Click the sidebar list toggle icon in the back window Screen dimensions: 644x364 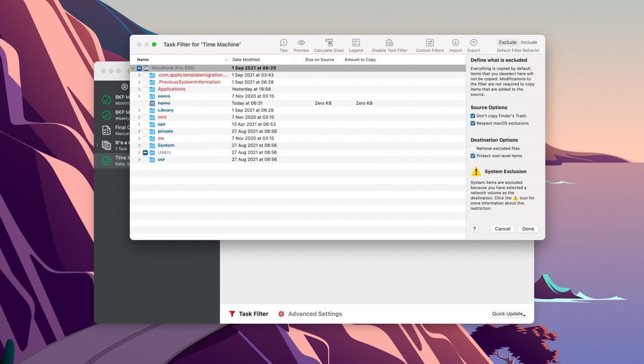point(125,87)
